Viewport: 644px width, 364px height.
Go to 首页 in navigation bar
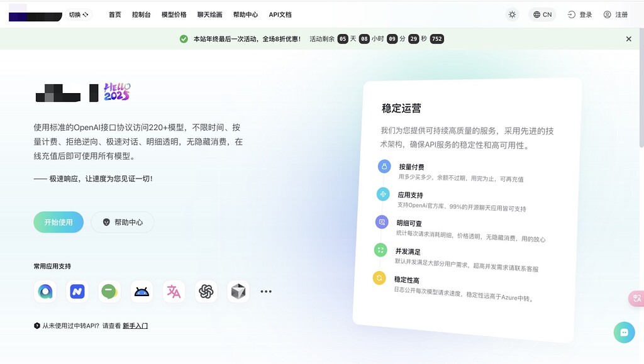[x=115, y=14]
